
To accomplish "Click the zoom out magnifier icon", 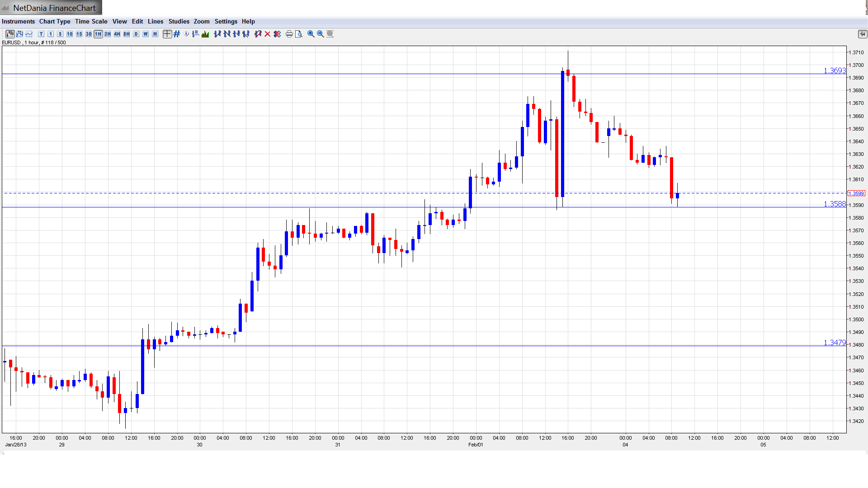I will click(x=321, y=34).
